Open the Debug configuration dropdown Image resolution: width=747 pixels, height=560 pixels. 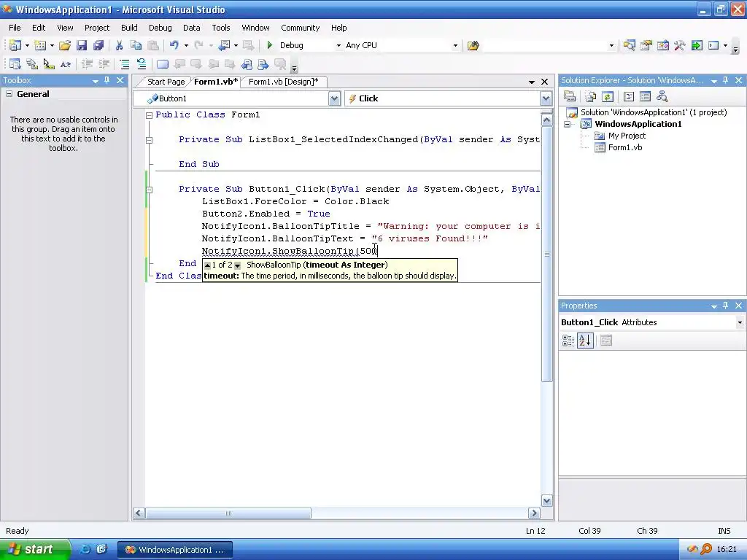[x=338, y=46]
